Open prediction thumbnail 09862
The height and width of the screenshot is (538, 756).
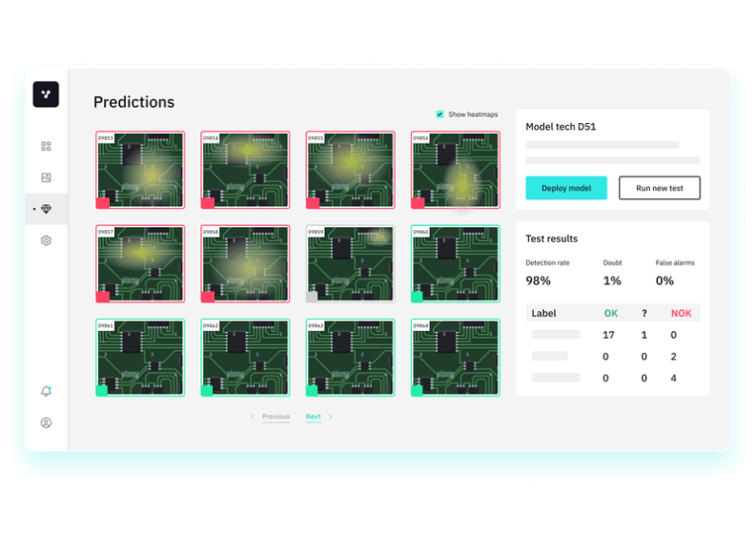coord(245,357)
